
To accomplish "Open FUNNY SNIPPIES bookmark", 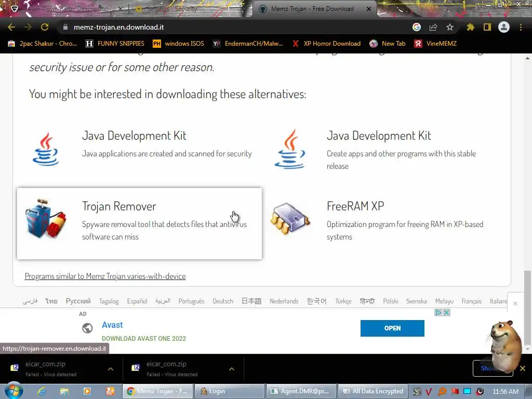I will tap(115, 44).
